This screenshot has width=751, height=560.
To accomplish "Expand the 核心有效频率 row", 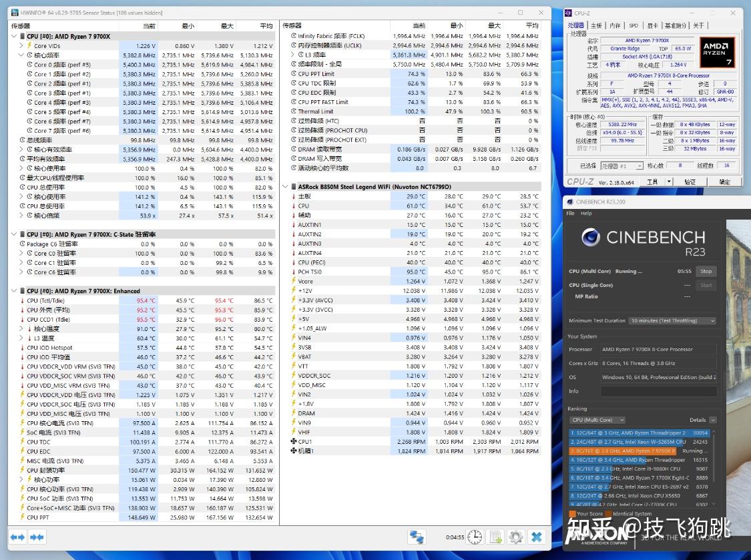I will pos(21,150).
